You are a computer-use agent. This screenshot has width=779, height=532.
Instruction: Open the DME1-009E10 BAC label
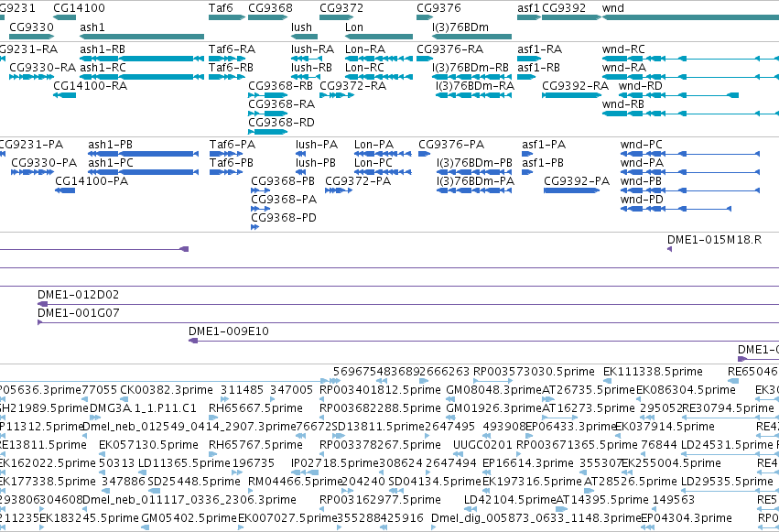[x=229, y=331]
